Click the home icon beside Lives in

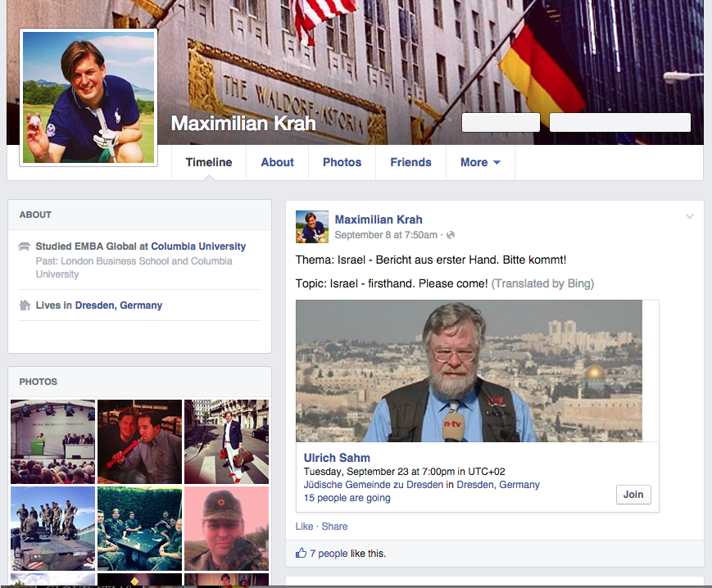click(25, 305)
